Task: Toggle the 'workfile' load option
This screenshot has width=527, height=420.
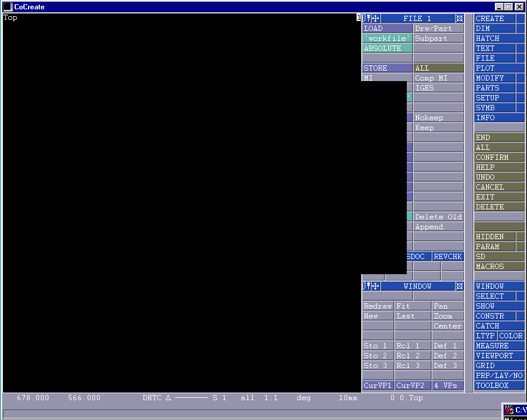Action: click(x=387, y=38)
